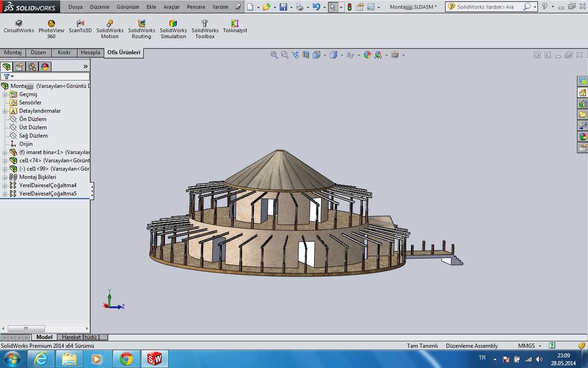Image resolution: width=588 pixels, height=368 pixels.
Task: Click the Open folder icon
Action: pyautogui.click(x=266, y=7)
